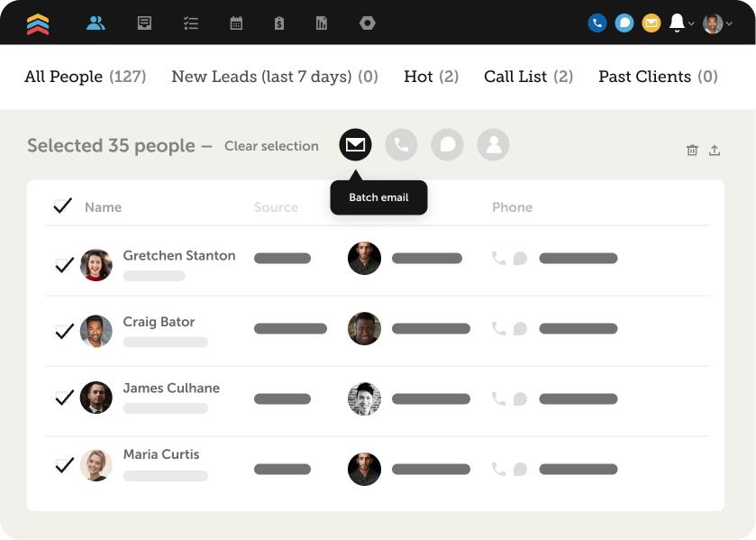Open the People icon in top navigation

(x=96, y=23)
